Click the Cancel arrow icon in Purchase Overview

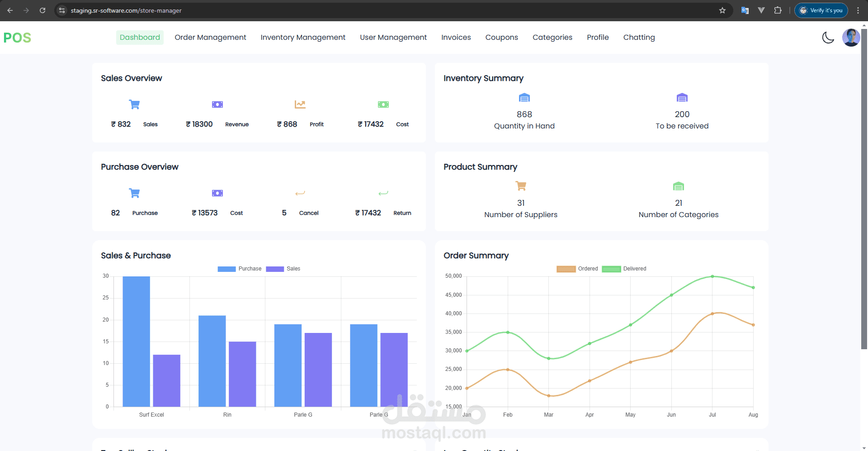click(300, 193)
